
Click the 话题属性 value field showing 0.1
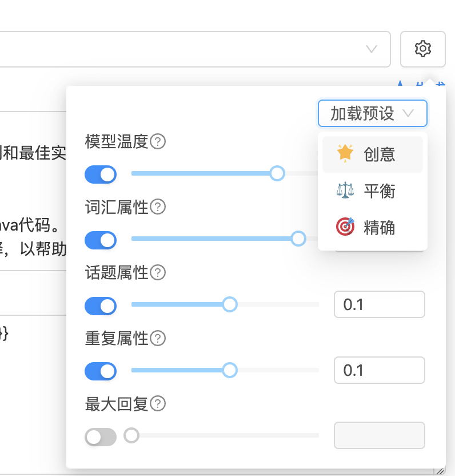379,304
